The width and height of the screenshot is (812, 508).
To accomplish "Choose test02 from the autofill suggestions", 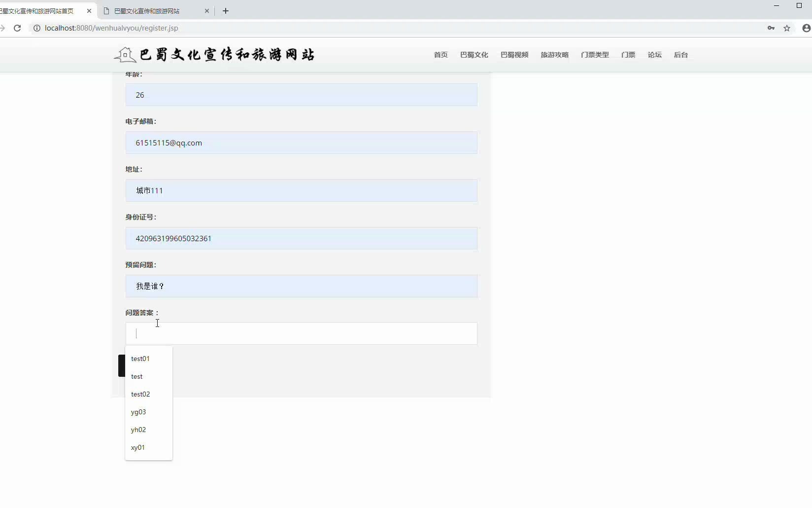I will click(x=149, y=394).
